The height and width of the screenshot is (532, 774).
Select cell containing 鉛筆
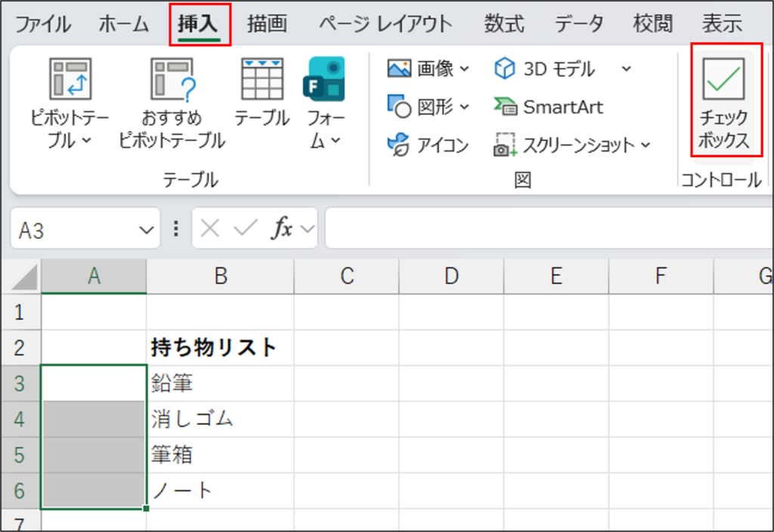[x=220, y=383]
